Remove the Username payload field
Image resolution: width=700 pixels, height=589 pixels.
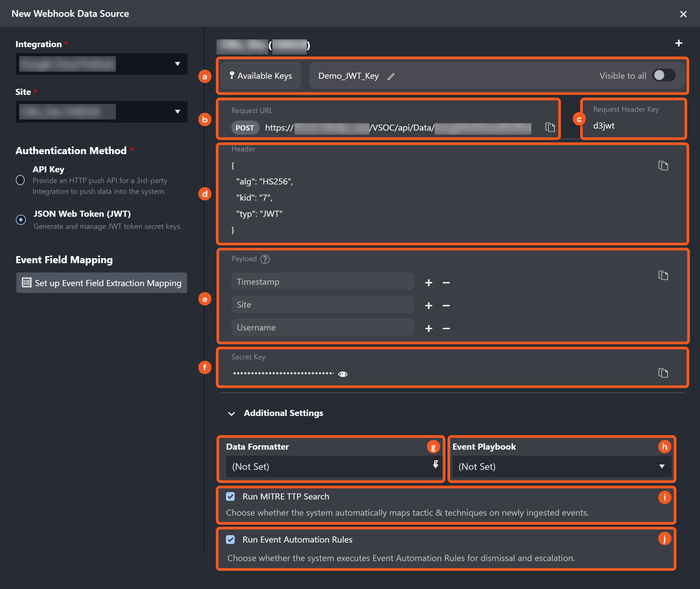446,328
